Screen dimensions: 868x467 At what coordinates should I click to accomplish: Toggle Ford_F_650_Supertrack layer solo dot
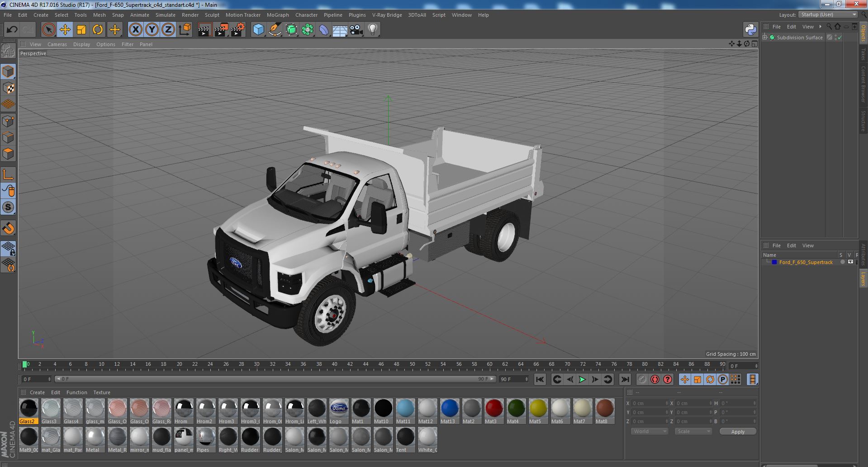pyautogui.click(x=842, y=262)
